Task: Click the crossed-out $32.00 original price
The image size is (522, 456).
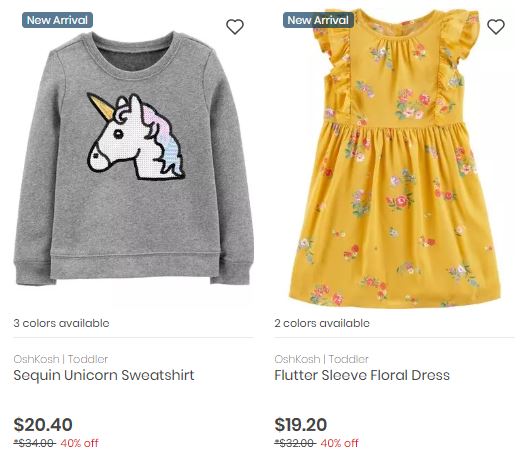Action: 295,443
